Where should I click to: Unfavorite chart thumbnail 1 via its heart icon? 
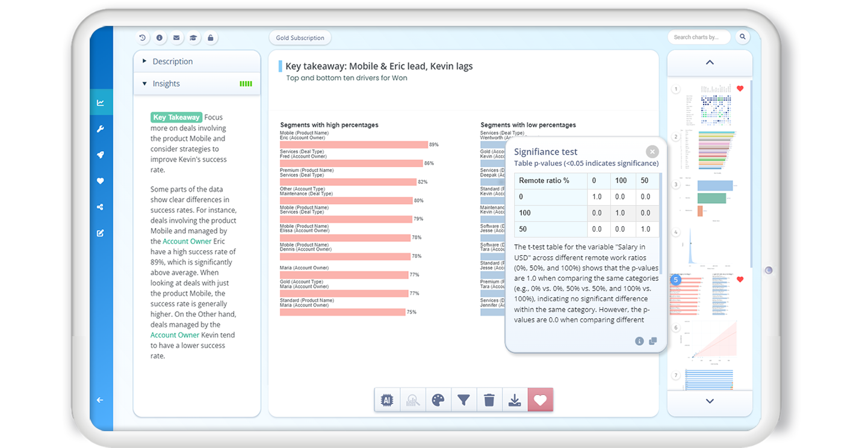tap(740, 88)
